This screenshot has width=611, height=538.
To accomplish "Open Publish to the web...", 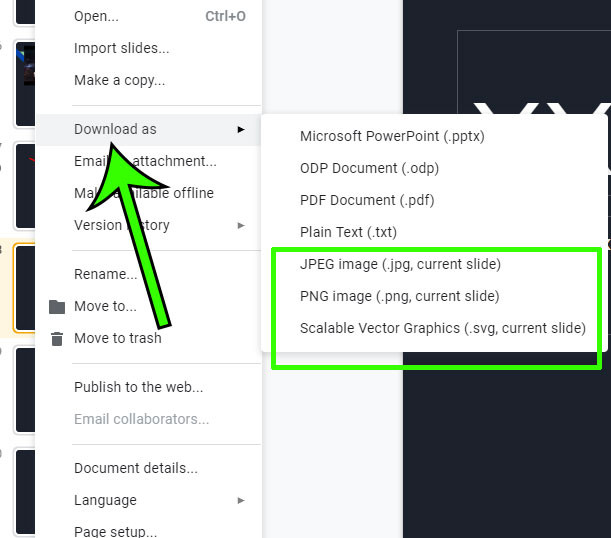I will point(138,387).
